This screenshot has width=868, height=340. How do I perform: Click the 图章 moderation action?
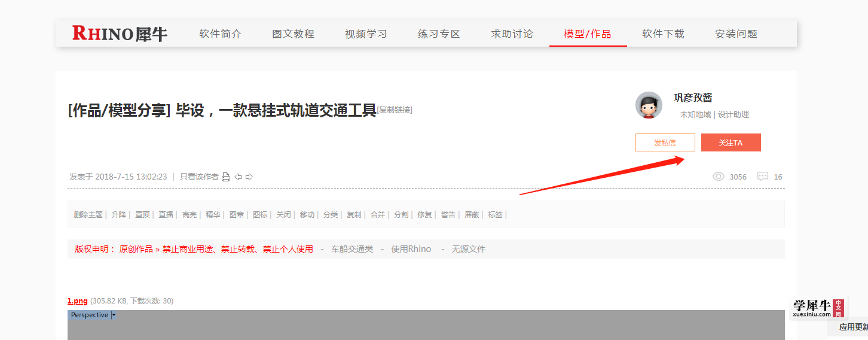pyautogui.click(x=237, y=214)
